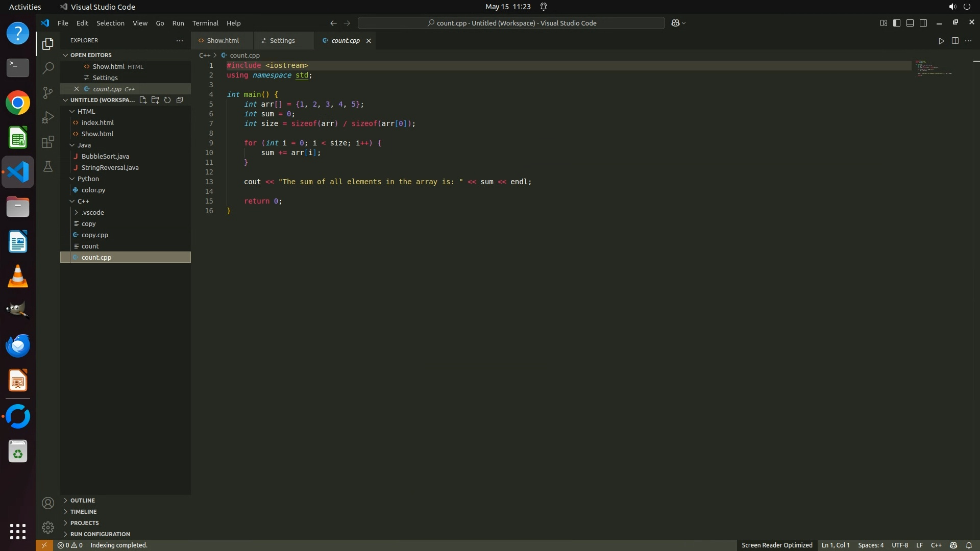Click Spaces: 4 indentation in status bar
980x551 pixels.
pyautogui.click(x=871, y=545)
